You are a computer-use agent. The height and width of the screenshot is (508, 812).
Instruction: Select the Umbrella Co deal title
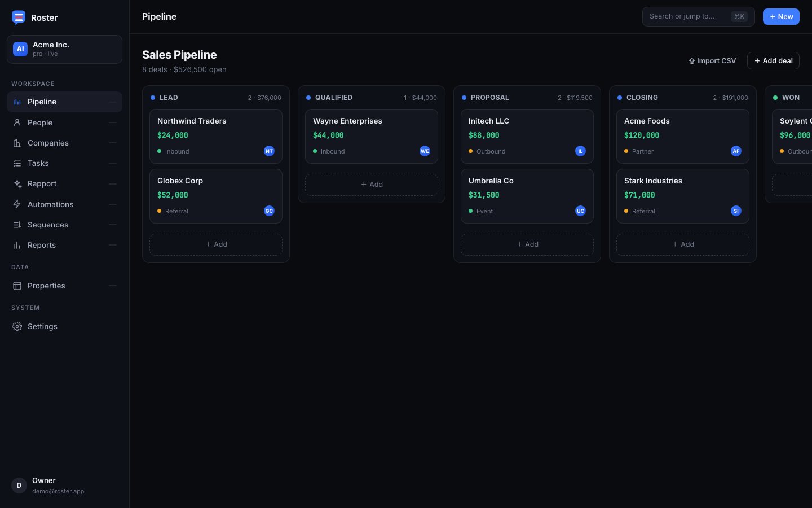(x=491, y=181)
